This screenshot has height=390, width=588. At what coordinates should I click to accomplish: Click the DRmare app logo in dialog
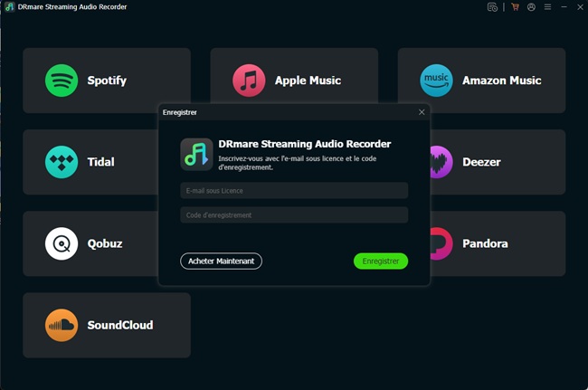196,155
